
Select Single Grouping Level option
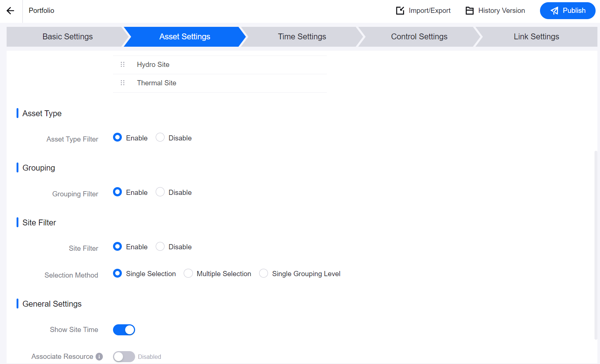(x=264, y=273)
